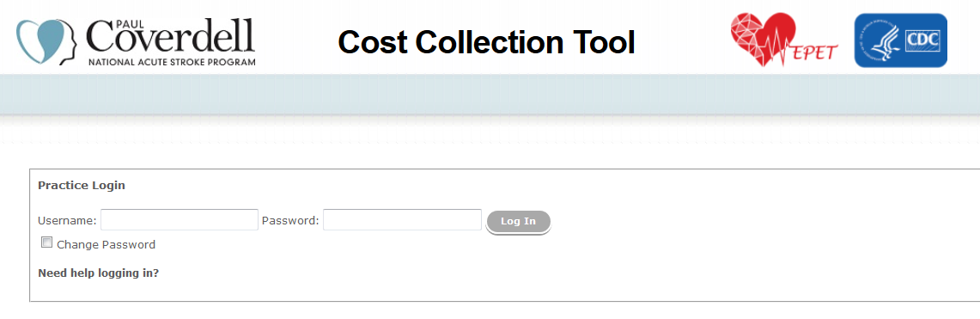This screenshot has height=319, width=980.
Task: Click the Cost Collection Tool title
Action: (486, 42)
